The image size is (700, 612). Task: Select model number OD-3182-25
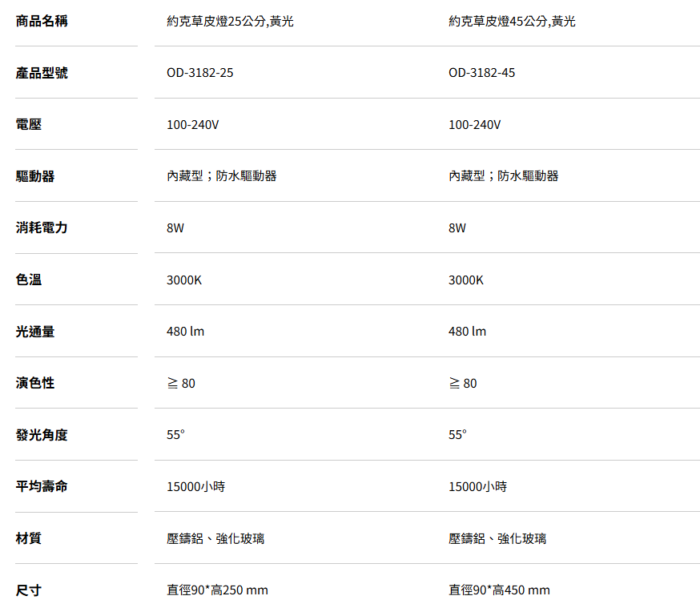pyautogui.click(x=200, y=73)
